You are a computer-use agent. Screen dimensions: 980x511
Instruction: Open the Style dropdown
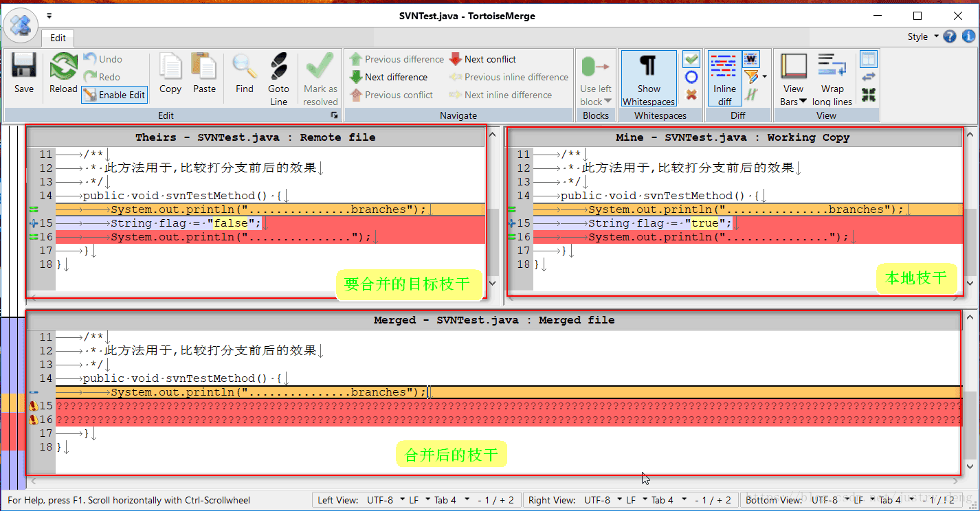pyautogui.click(x=922, y=36)
